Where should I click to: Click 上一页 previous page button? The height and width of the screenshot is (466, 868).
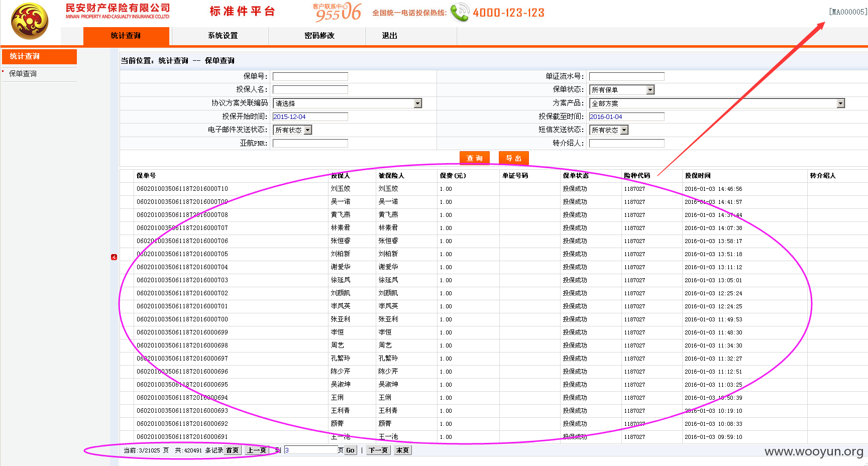[x=257, y=450]
